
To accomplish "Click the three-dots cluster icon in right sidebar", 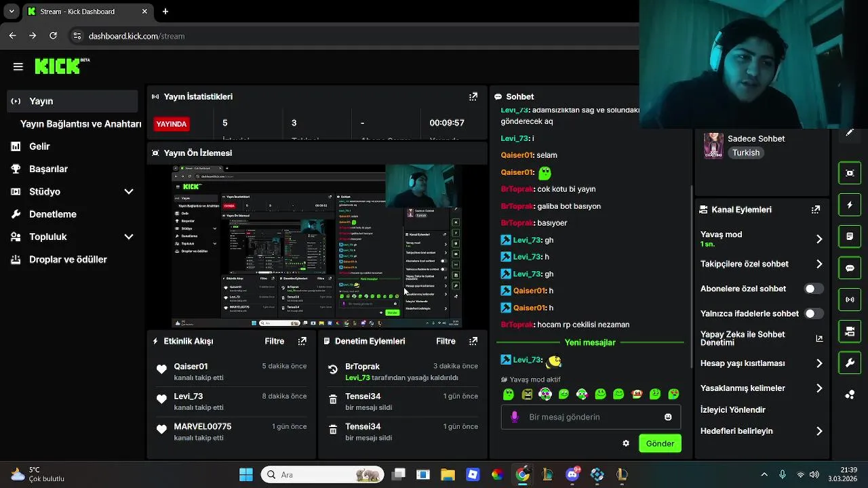I will (x=850, y=394).
